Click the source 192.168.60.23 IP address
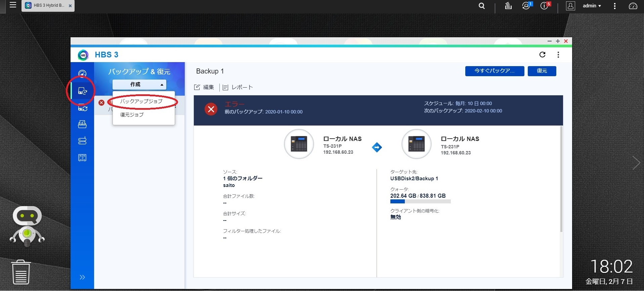644x291 pixels. click(338, 152)
